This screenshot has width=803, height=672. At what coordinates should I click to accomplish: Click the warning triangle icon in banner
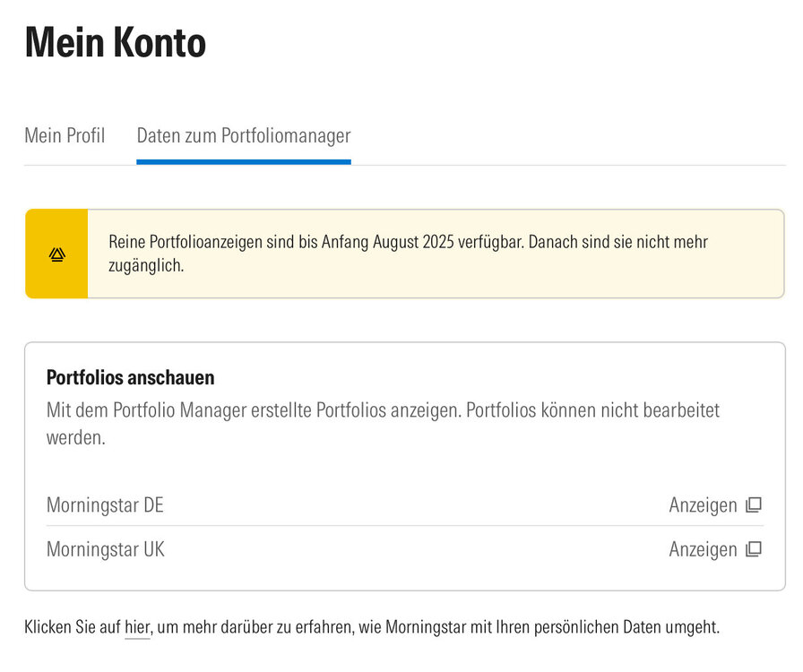click(56, 254)
